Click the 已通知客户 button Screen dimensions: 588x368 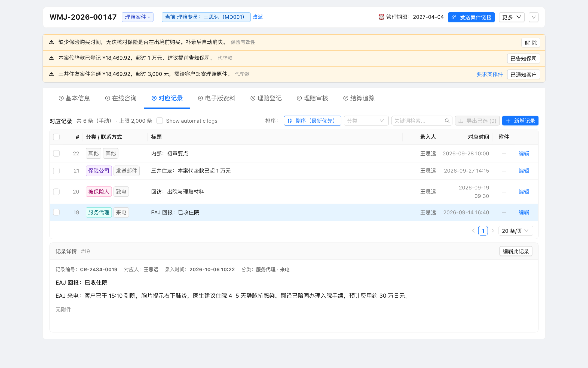(x=523, y=74)
